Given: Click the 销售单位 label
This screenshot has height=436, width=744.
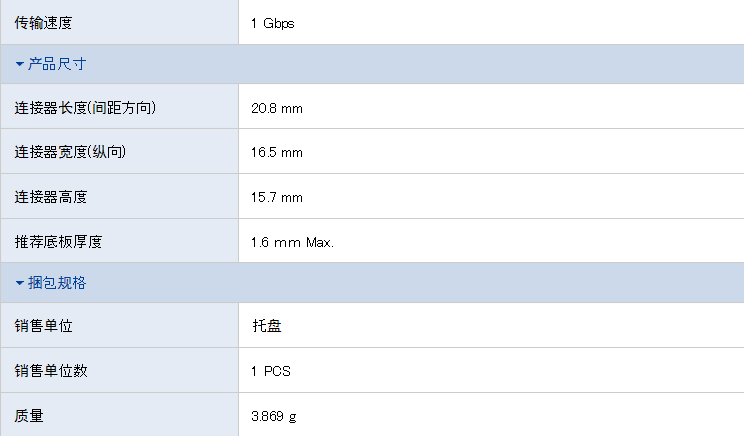Looking at the screenshot, I should coord(43,326).
